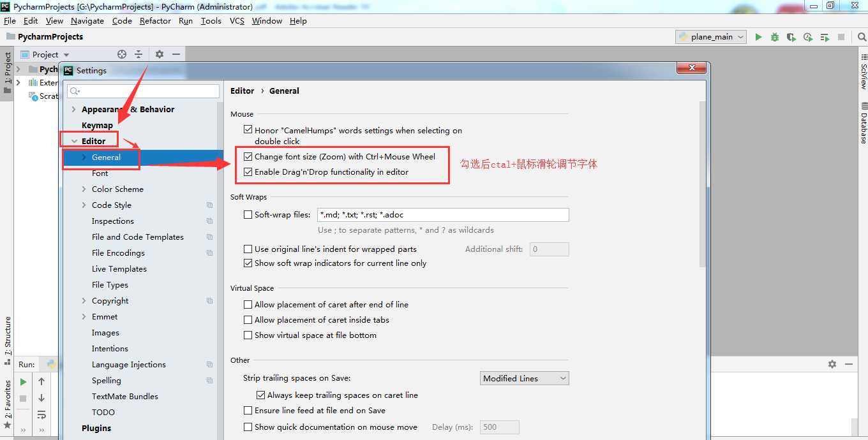Click the profile run icon in toolbar
This screenshot has height=440, width=868.
tap(808, 37)
